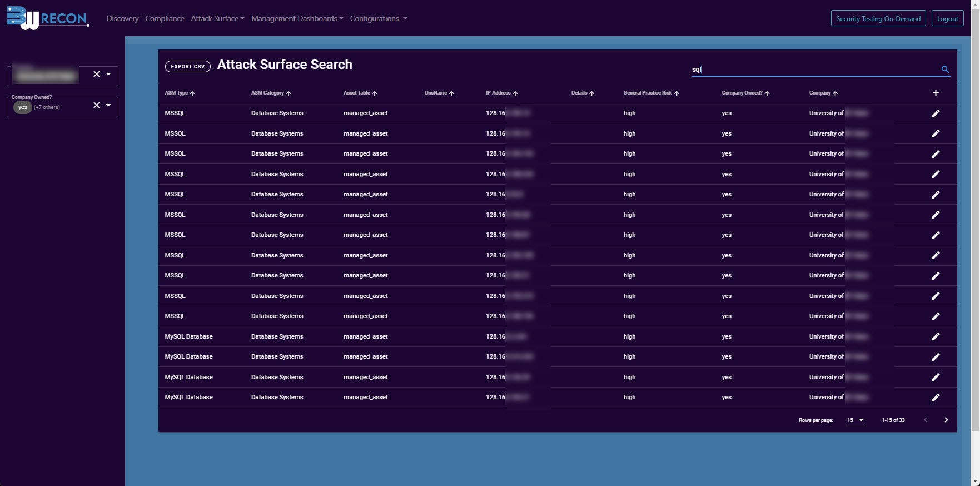Viewport: 980px width, 486px height.
Task: Click the "(+7 others)" filter text
Action: (47, 107)
